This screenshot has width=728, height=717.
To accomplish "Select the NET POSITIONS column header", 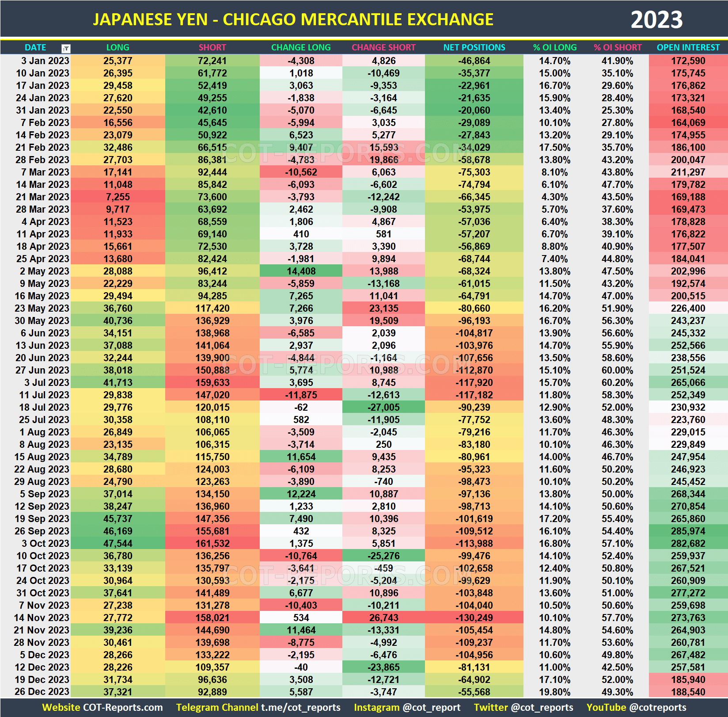I will (474, 47).
